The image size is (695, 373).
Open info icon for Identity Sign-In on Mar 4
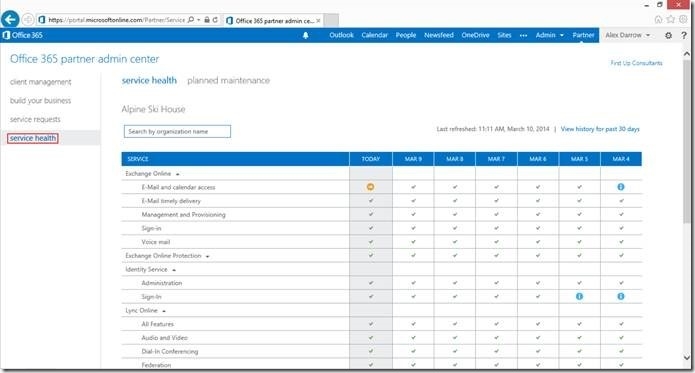click(x=621, y=296)
